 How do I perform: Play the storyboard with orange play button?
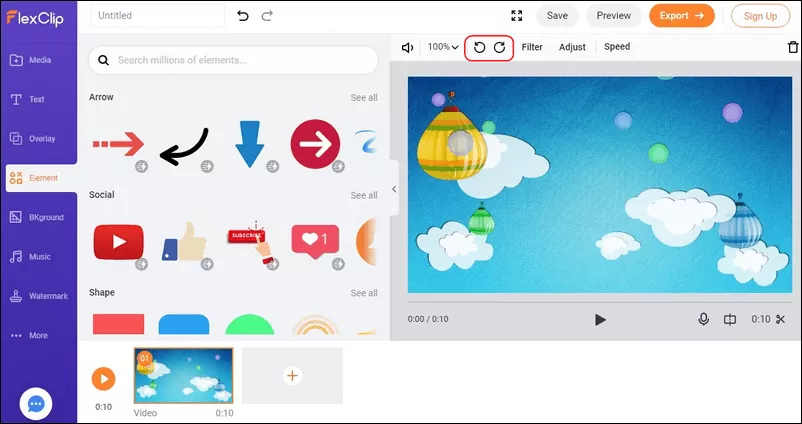(x=103, y=379)
